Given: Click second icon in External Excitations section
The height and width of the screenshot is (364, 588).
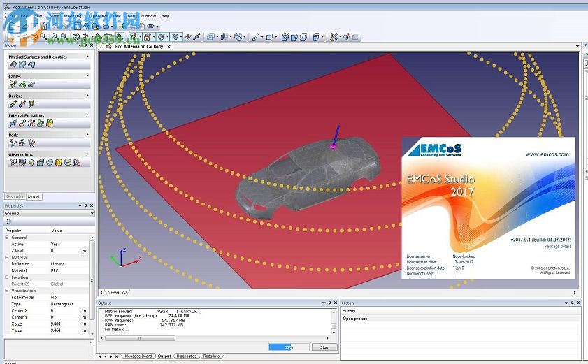Looking at the screenshot, I should click(x=22, y=124).
